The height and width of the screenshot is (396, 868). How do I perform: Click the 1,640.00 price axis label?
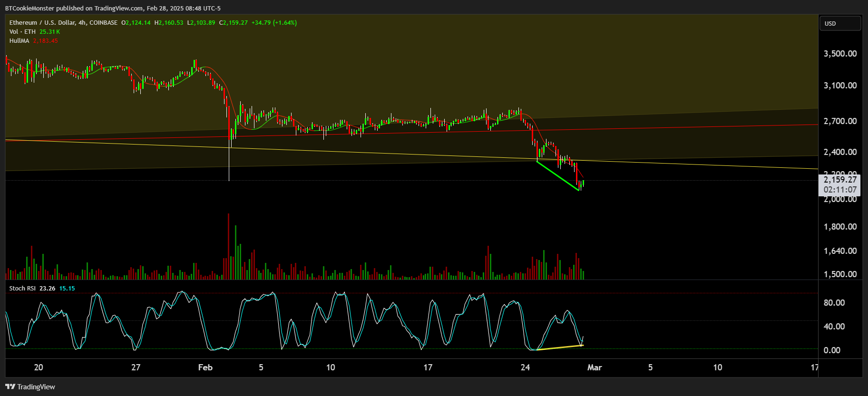(840, 251)
